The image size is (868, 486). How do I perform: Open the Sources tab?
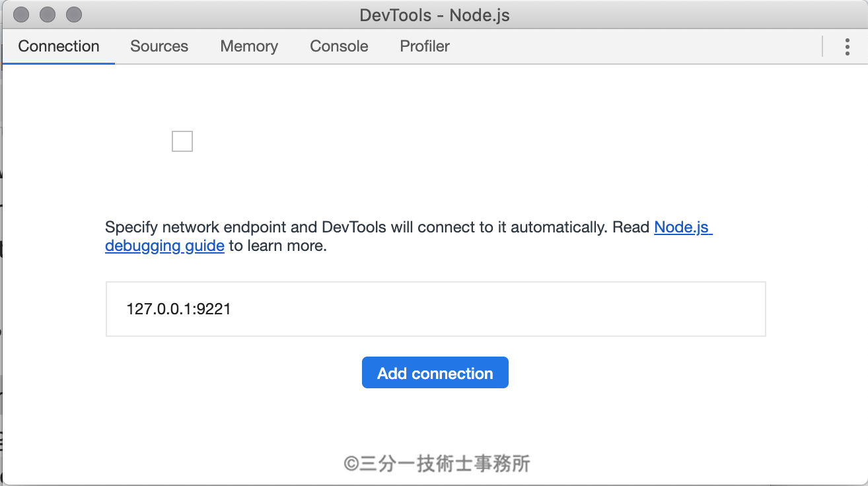click(159, 46)
